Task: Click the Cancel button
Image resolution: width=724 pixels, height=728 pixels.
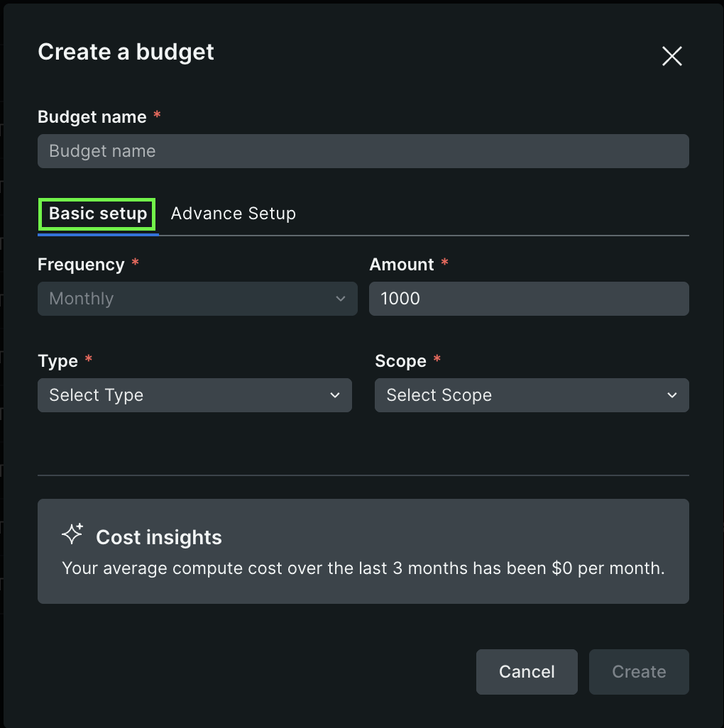Action: (527, 671)
